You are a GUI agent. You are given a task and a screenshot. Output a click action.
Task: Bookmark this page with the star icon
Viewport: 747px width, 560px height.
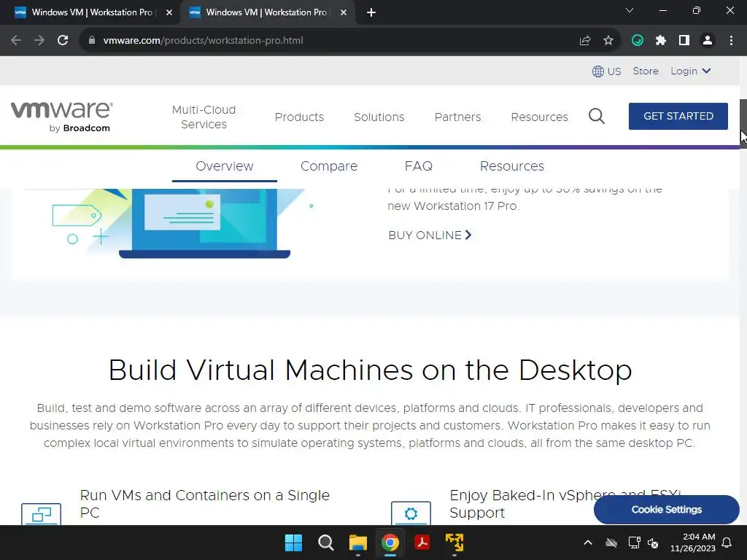[608, 41]
